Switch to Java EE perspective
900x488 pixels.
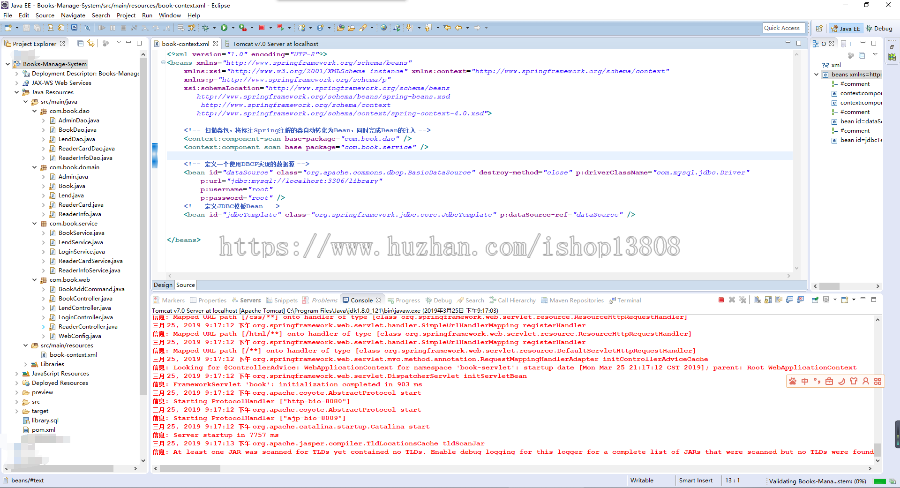click(845, 28)
